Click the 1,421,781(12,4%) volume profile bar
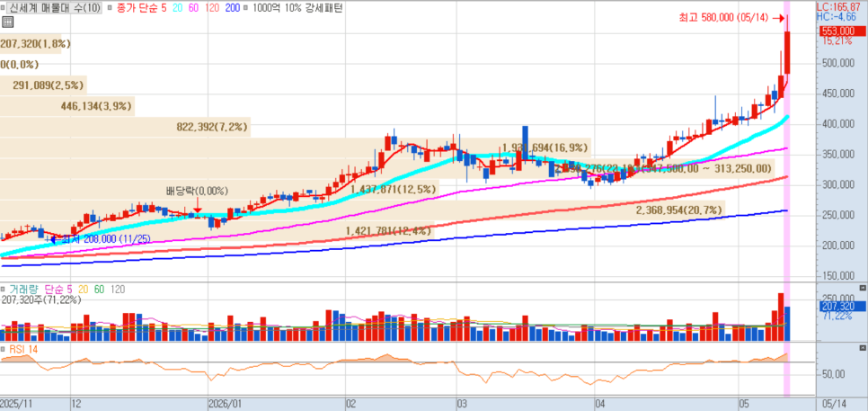Screen dimensions: 868x411 (x=216, y=230)
